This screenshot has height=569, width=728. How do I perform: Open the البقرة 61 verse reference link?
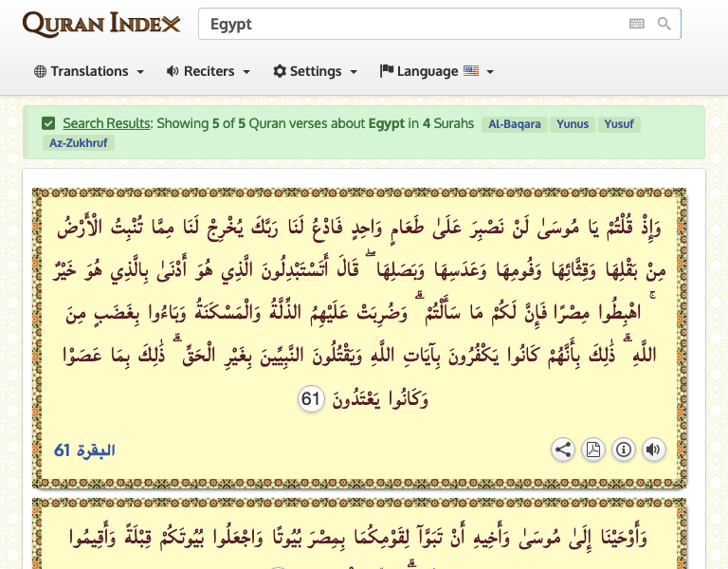coord(84,450)
